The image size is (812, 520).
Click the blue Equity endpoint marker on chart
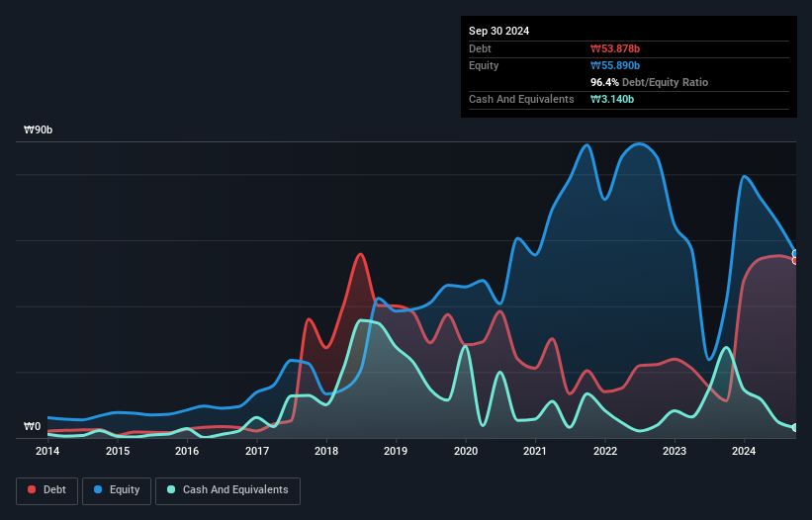795,253
